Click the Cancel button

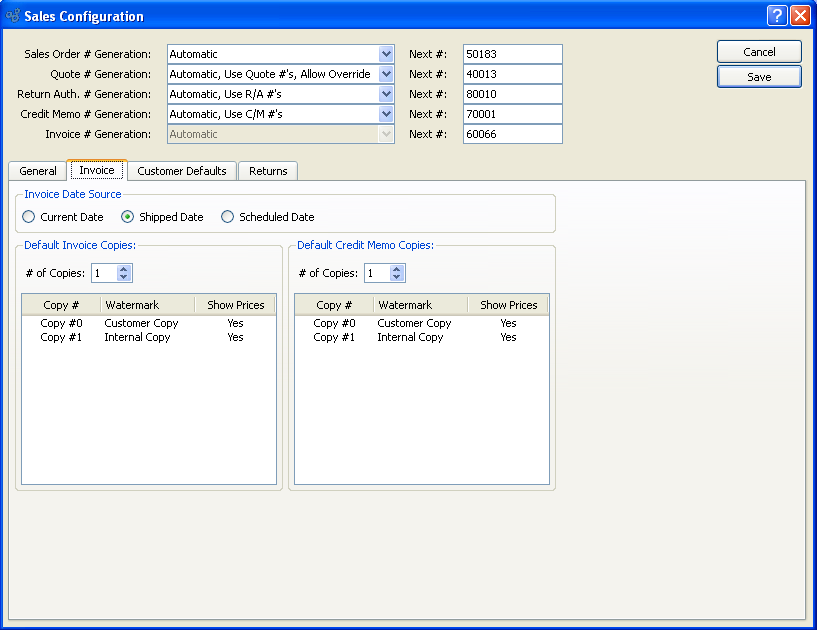point(759,52)
